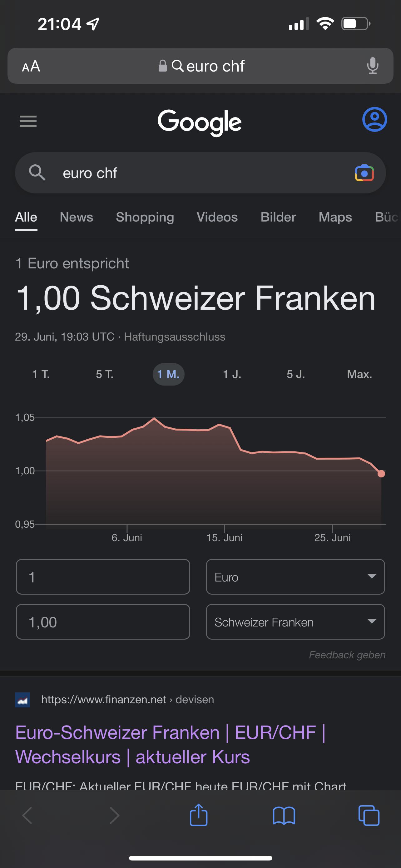Click the Haftungsausschluss disclaimer link

[174, 337]
